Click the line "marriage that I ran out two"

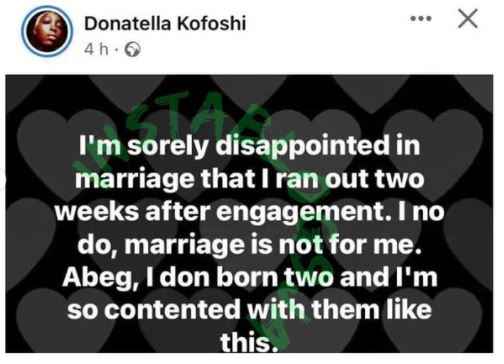pyautogui.click(x=249, y=179)
